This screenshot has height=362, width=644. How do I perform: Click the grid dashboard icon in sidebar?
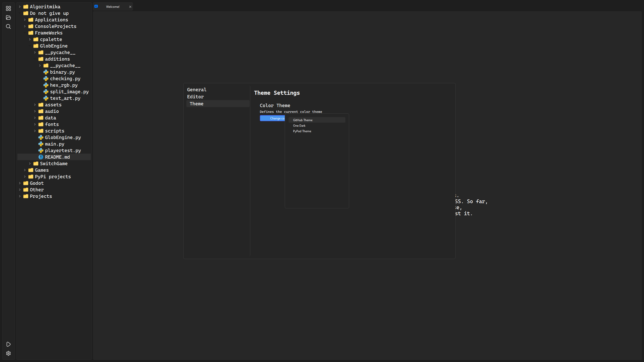pyautogui.click(x=8, y=9)
